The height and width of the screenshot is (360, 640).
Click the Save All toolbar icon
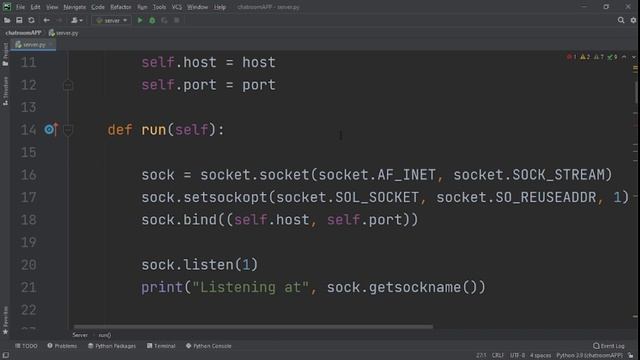click(19, 20)
